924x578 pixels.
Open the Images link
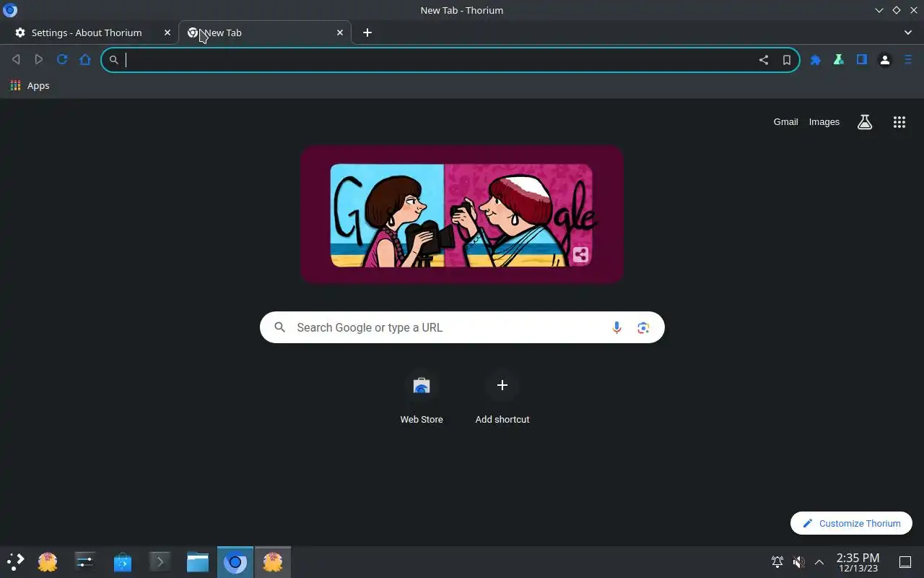pos(824,122)
